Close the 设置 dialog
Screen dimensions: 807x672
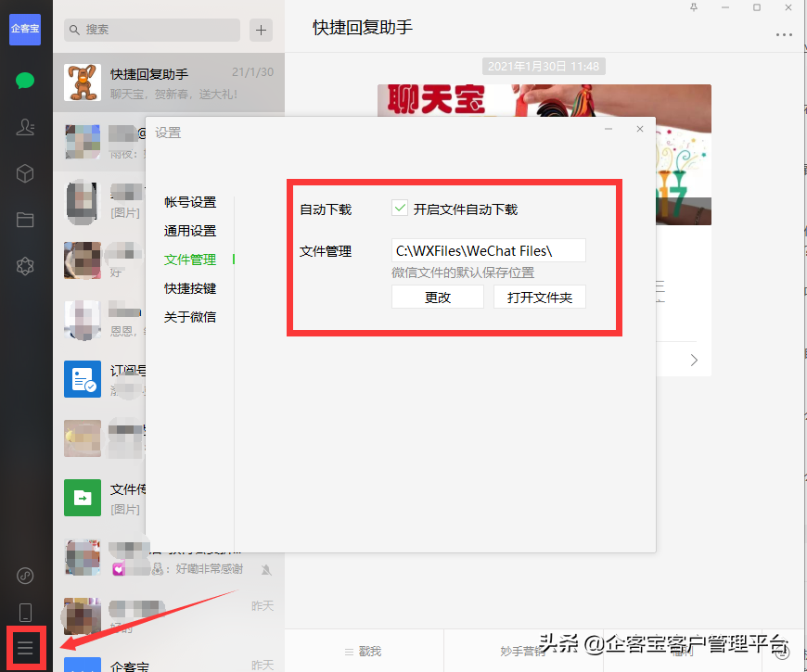pyautogui.click(x=640, y=129)
